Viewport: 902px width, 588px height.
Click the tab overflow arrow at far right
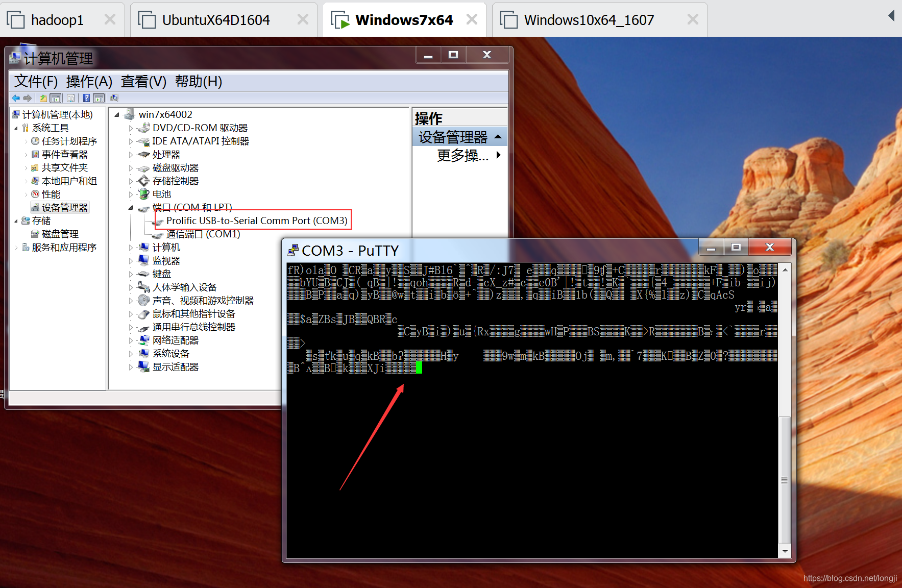(891, 16)
